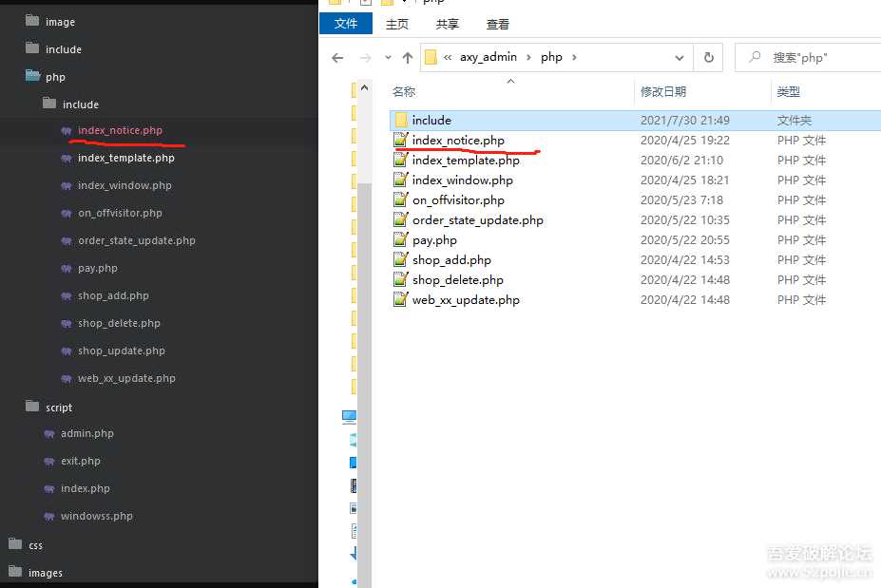Click the include folder icon in Explorer list
This screenshot has width=881, height=588.
[401, 121]
